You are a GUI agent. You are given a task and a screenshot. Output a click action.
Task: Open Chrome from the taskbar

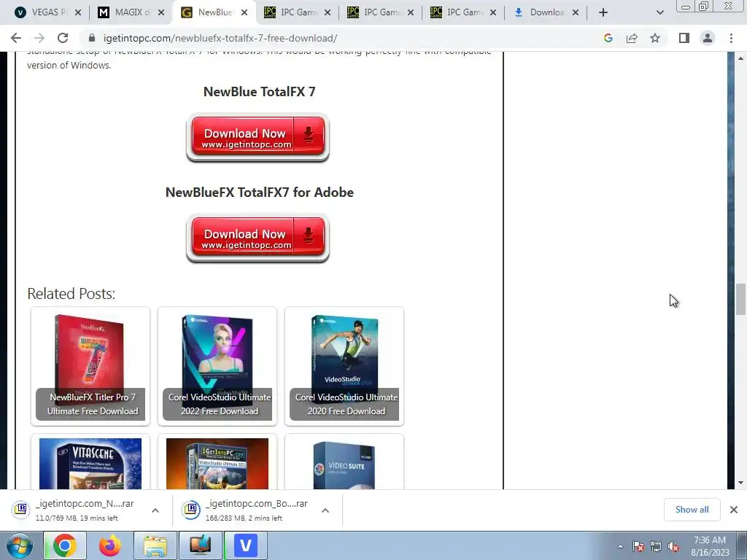click(x=65, y=545)
